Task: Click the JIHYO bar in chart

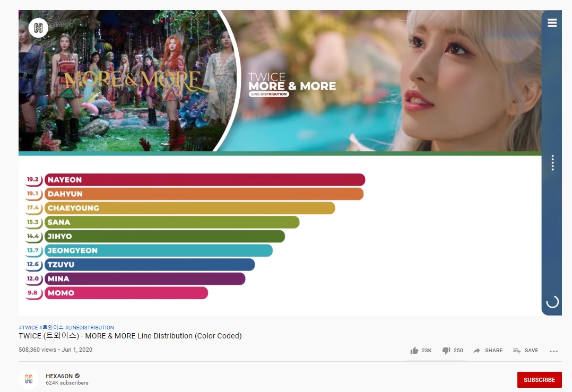Action: (164, 236)
